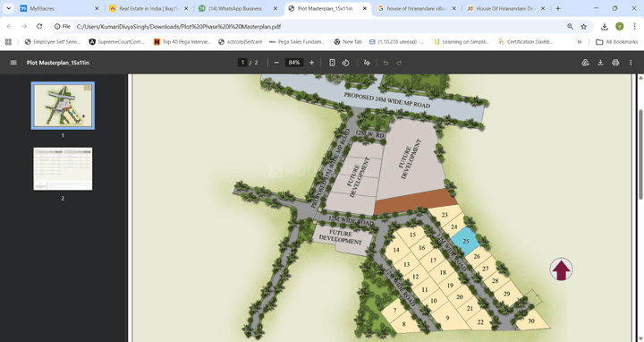Open a new browser tab

point(558,8)
